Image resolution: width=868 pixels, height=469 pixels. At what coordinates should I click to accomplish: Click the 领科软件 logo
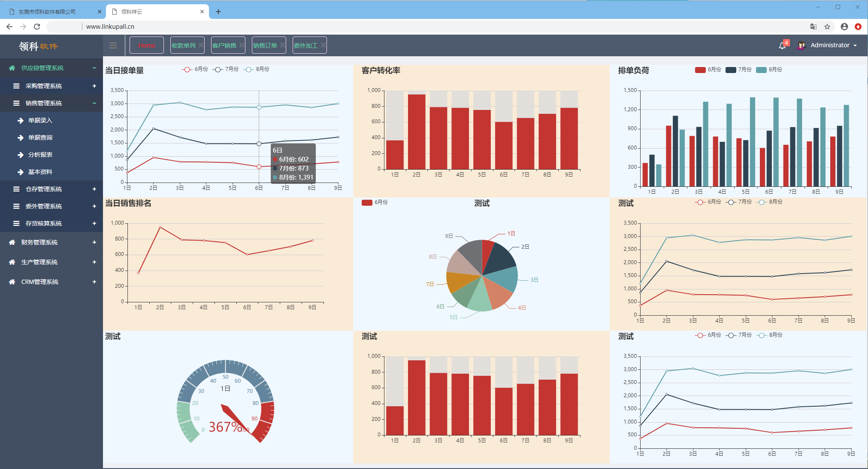(38, 46)
